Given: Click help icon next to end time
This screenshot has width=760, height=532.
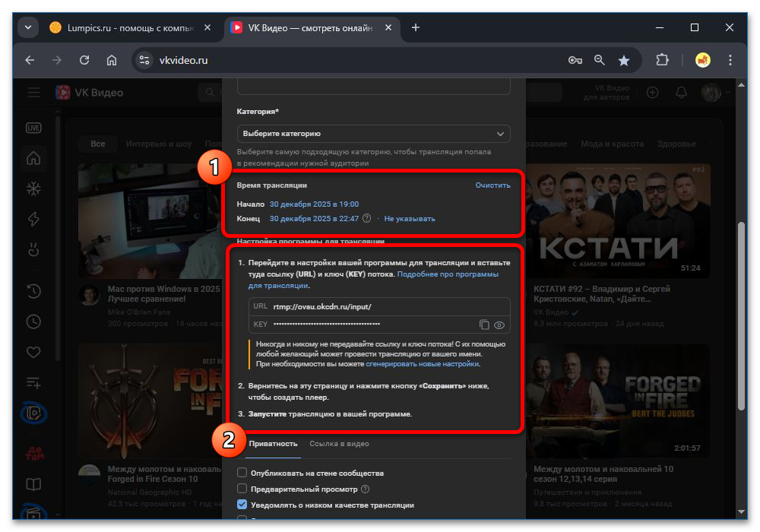Looking at the screenshot, I should [367, 219].
